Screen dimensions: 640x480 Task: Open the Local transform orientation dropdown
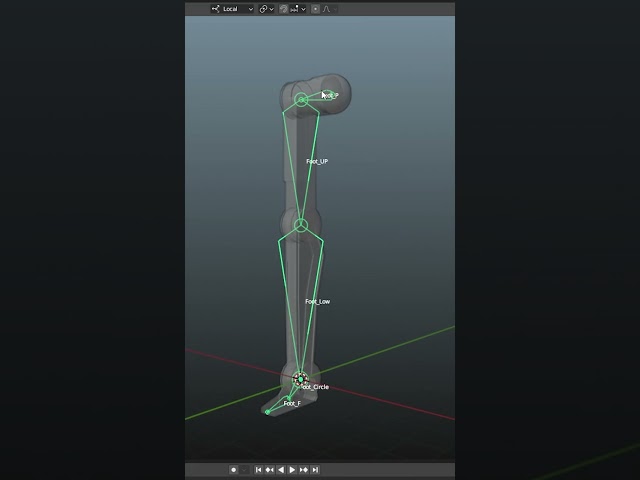tap(232, 9)
